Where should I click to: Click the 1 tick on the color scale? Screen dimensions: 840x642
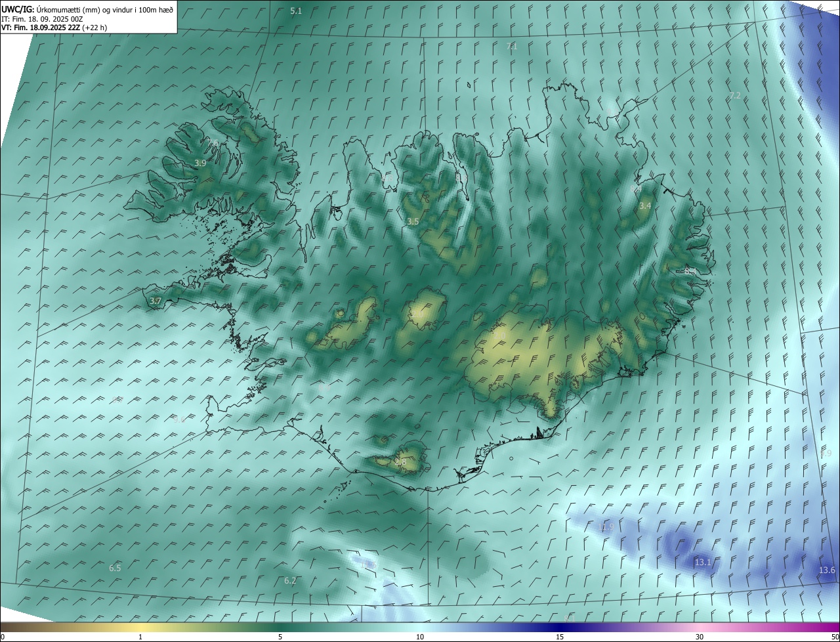(x=140, y=637)
